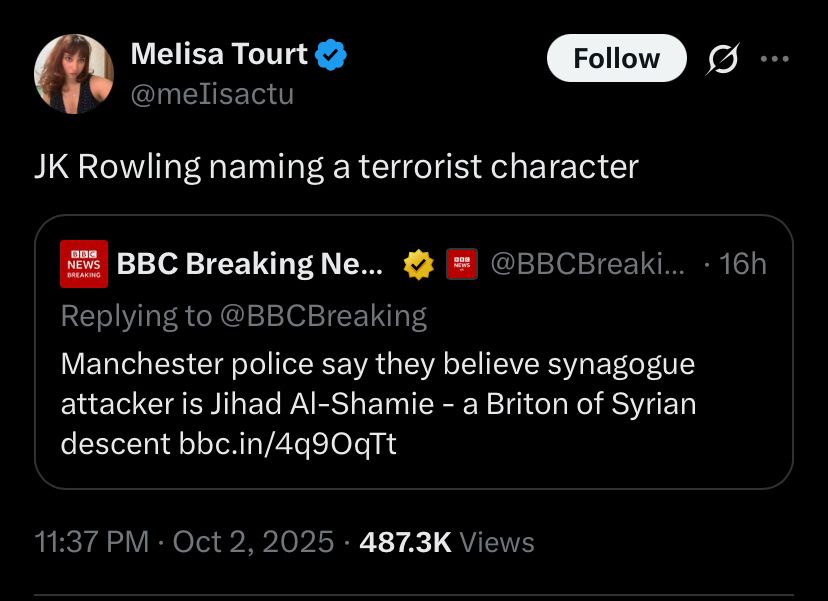Click the small BBC News affiliate badge
This screenshot has width=828, height=601.
(x=461, y=263)
